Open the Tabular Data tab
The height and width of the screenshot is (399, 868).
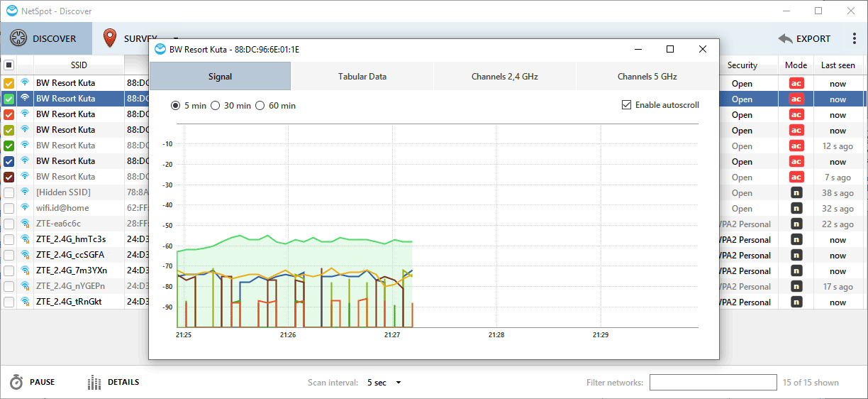[362, 76]
